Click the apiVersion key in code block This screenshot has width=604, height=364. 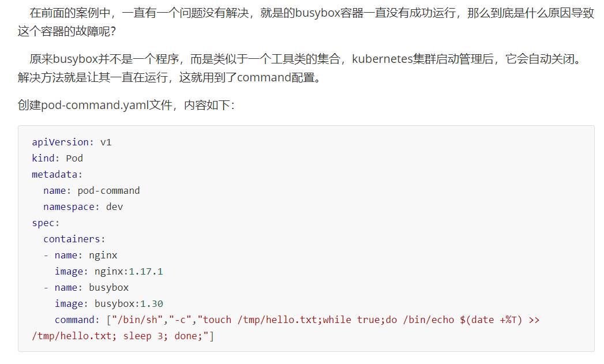[x=60, y=142]
